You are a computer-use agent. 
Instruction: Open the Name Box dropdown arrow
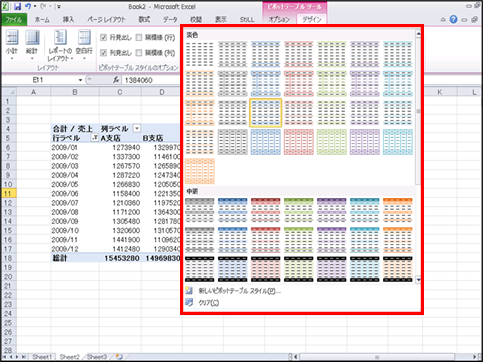(80, 80)
